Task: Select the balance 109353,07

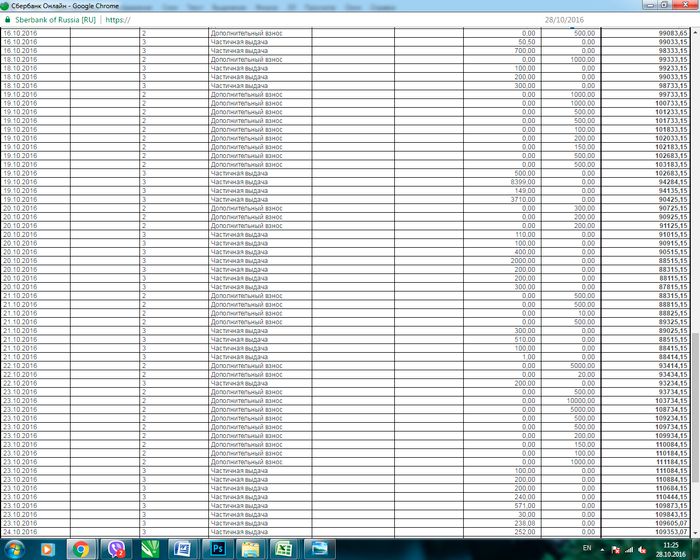Action: click(671, 532)
